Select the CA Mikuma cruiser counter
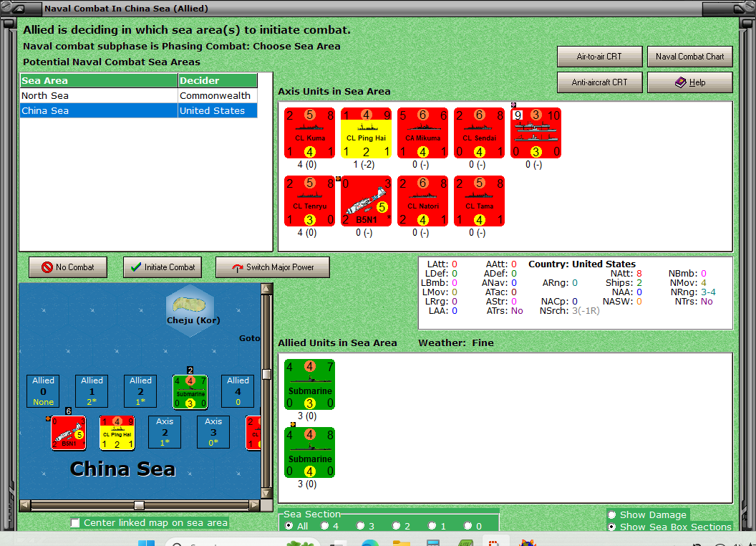756x546 pixels. pyautogui.click(x=423, y=133)
